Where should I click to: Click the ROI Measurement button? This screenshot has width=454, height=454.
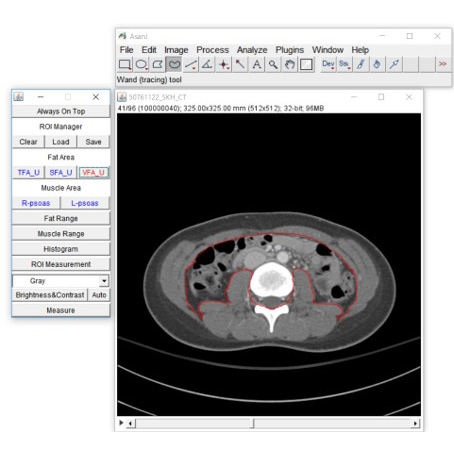(61, 264)
